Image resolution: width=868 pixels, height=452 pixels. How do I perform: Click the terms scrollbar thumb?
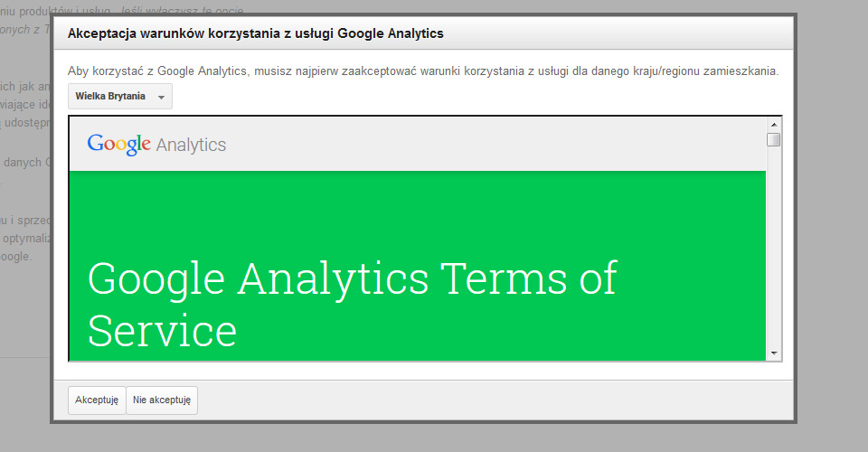pos(774,139)
